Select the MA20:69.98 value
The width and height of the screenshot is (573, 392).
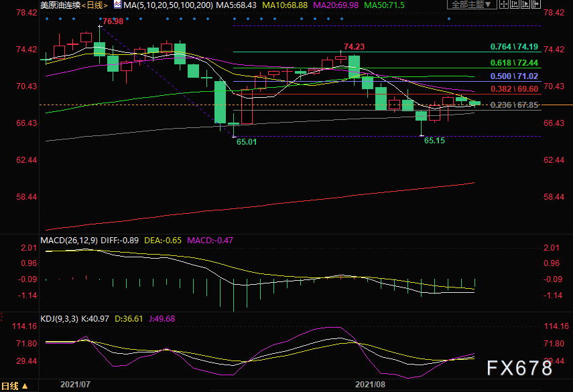point(336,5)
